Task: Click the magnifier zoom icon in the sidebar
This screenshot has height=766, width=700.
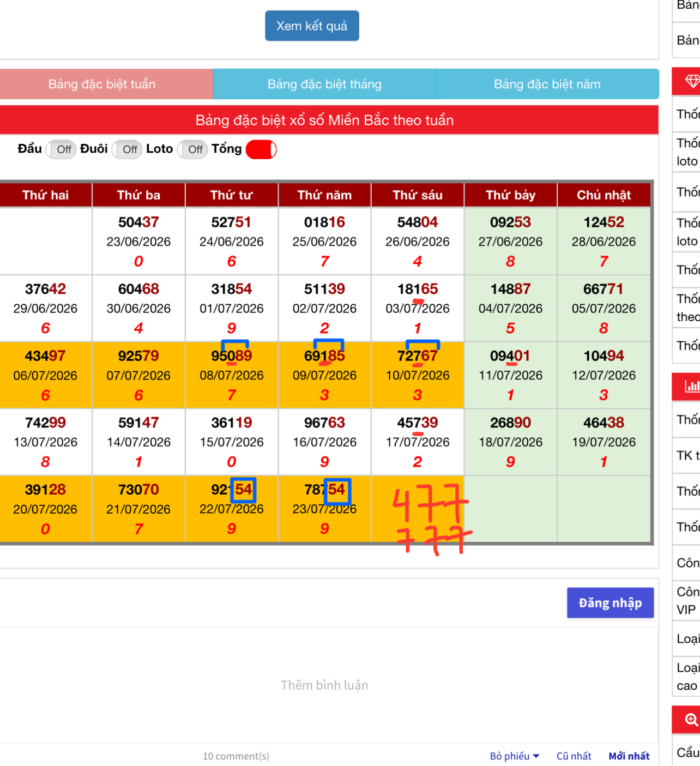Action: pyautogui.click(x=691, y=720)
